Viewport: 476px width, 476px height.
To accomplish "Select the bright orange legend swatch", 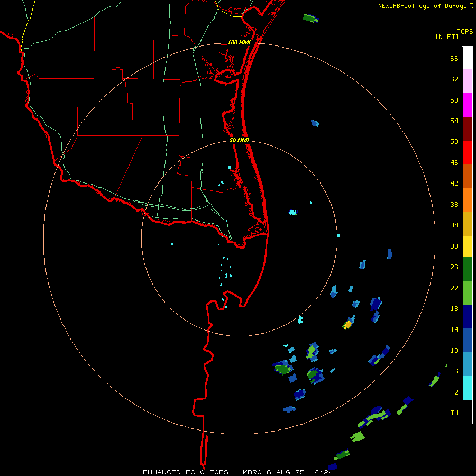I will tap(467, 200).
